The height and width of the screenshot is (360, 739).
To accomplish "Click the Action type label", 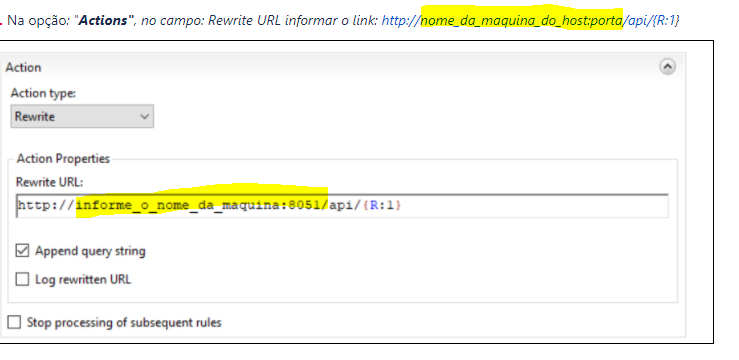I will (43, 93).
